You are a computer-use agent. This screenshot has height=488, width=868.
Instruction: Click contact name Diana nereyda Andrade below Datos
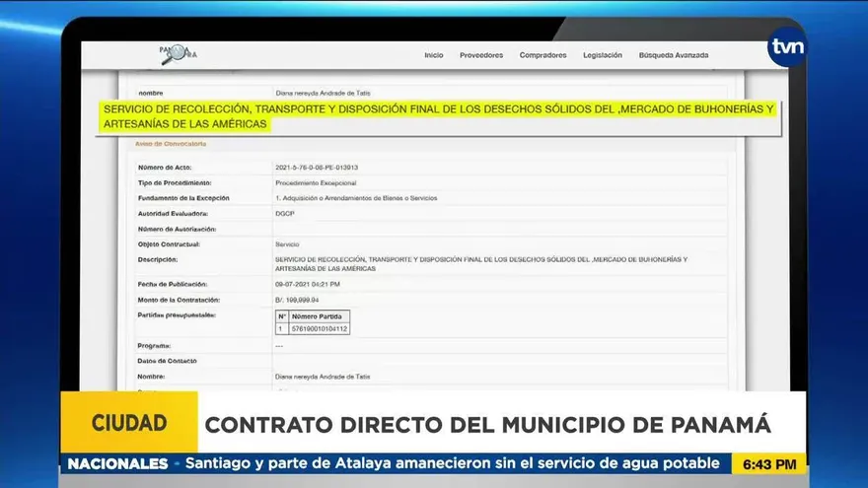click(323, 377)
